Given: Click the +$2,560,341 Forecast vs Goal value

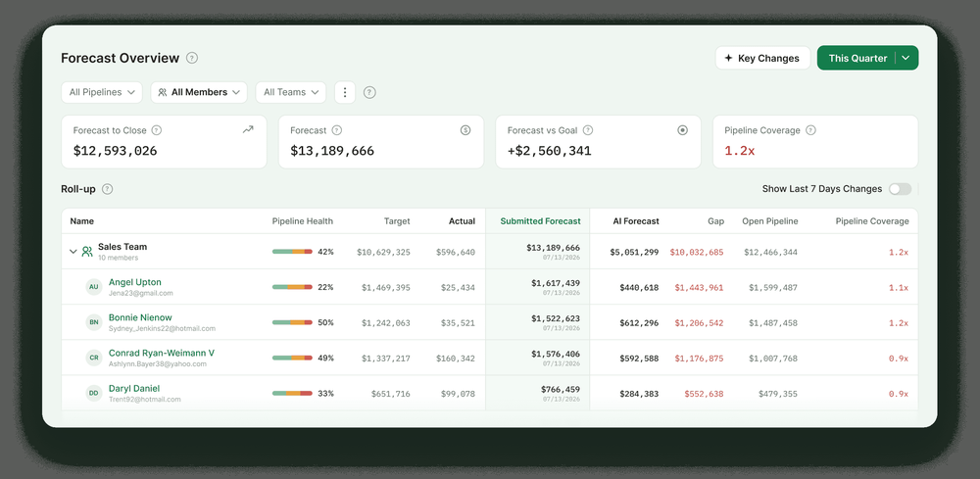Looking at the screenshot, I should (x=550, y=151).
